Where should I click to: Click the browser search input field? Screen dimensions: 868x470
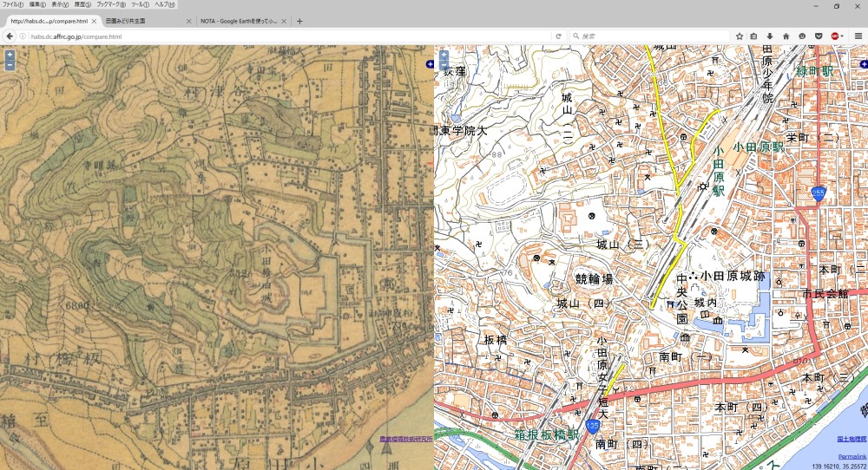coord(651,36)
